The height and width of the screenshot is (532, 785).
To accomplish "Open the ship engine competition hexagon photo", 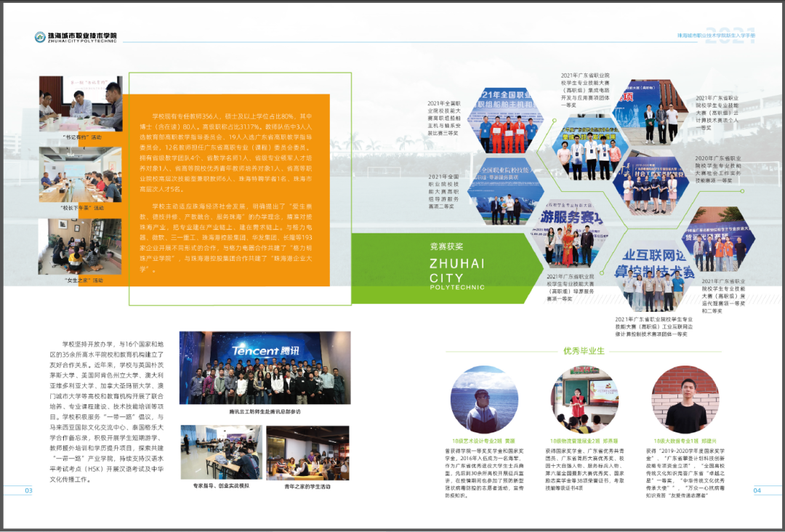I will click(x=506, y=120).
